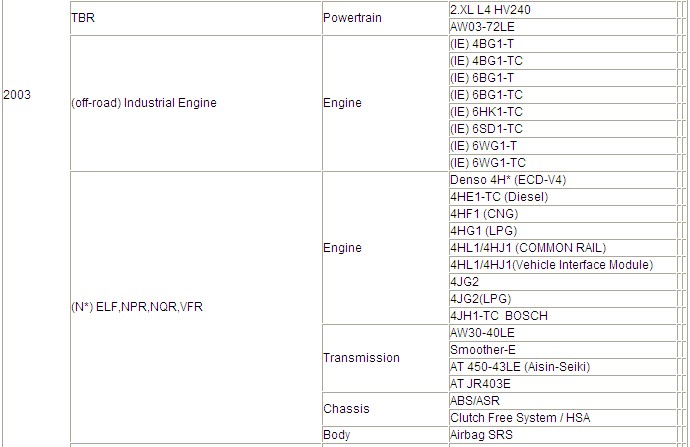Click the (IE) 6WG1-TC entry
This screenshot has height=447, width=690.
(487, 163)
